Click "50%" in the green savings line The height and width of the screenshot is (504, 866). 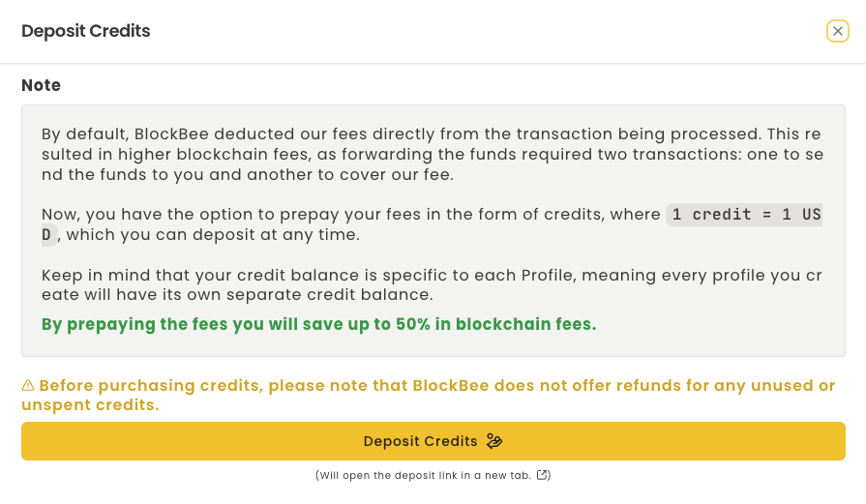pos(414,324)
